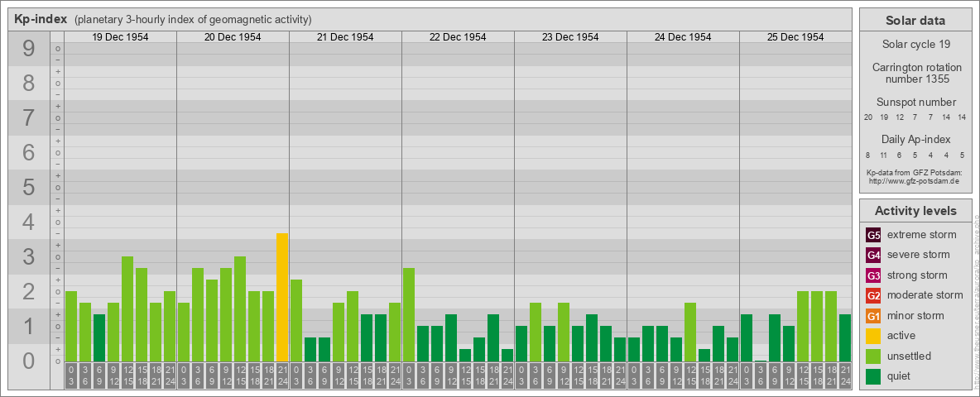
Task: Click the G1 minor storm badge
Action: pos(873,316)
